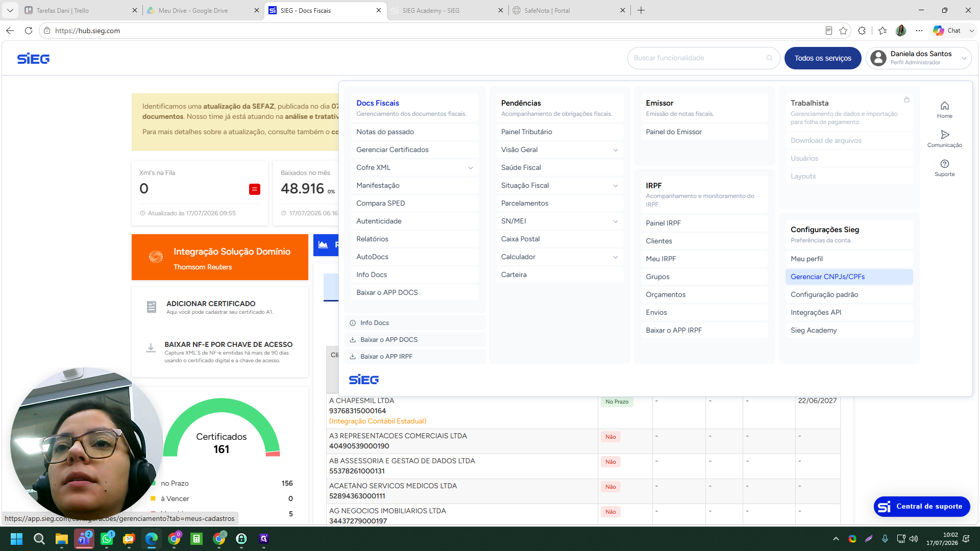
Task: Click the Não badge for A3 REPRESENTACOES COMERCIAIS
Action: click(610, 437)
